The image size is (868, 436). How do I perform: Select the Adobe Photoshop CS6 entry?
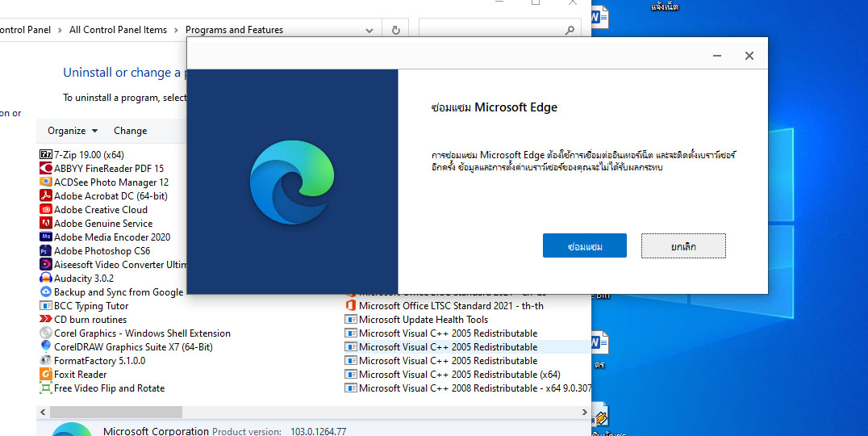click(102, 250)
